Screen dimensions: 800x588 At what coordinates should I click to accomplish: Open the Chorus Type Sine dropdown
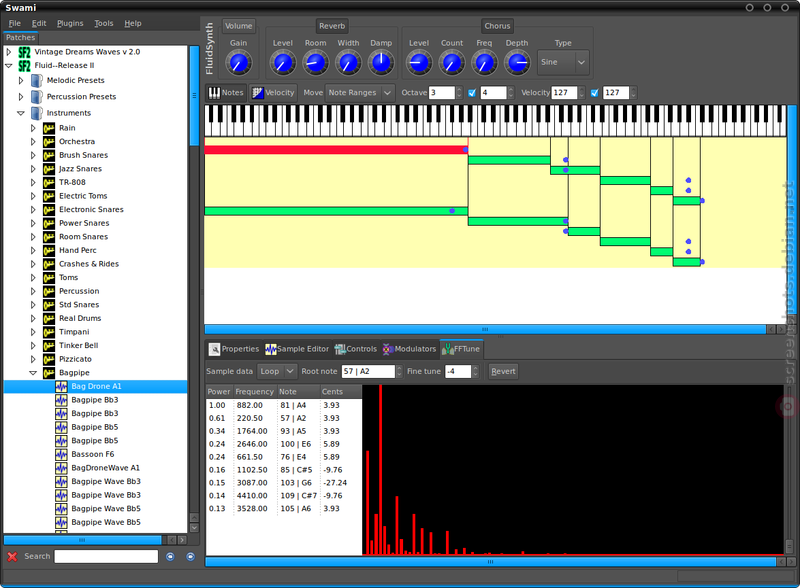click(x=563, y=62)
